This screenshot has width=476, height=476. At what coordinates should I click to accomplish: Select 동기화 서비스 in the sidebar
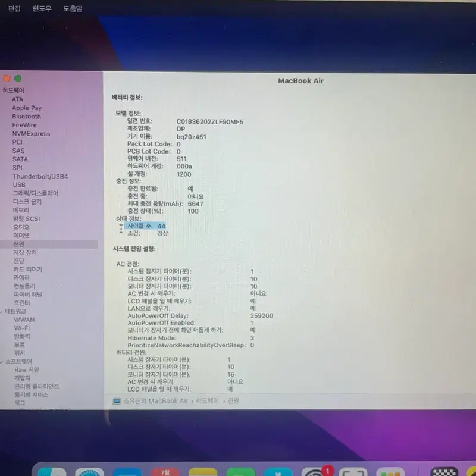click(x=32, y=395)
